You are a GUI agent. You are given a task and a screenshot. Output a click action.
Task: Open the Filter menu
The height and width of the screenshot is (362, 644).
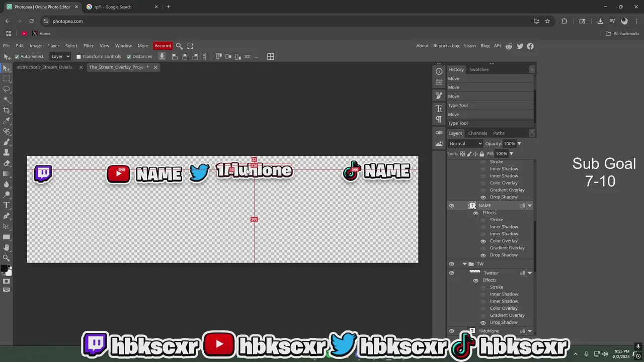89,46
